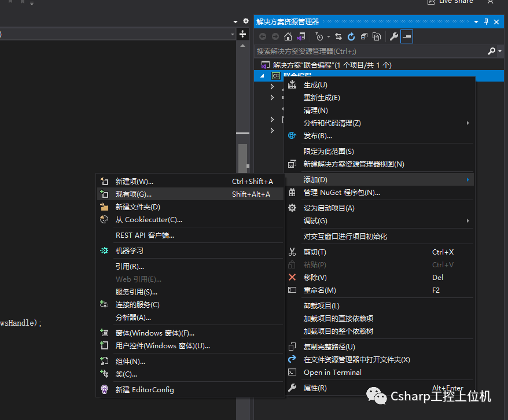Open the wrench Properties icon in toolbar
This screenshot has height=420, width=508.
tap(393, 36)
